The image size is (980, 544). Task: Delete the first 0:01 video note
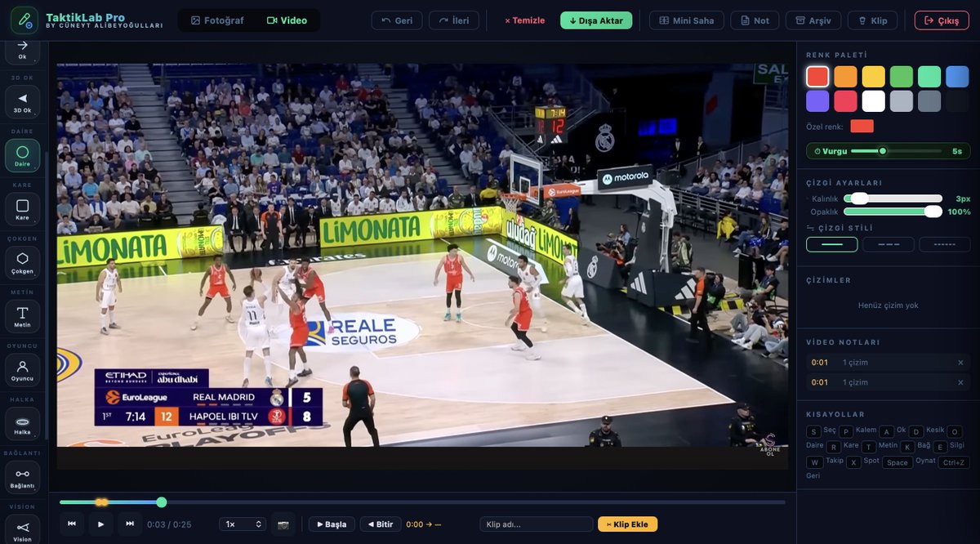pyautogui.click(x=960, y=363)
